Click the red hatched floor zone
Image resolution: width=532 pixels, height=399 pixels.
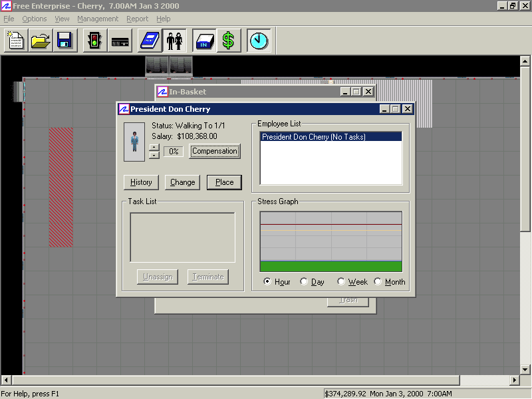[61, 188]
